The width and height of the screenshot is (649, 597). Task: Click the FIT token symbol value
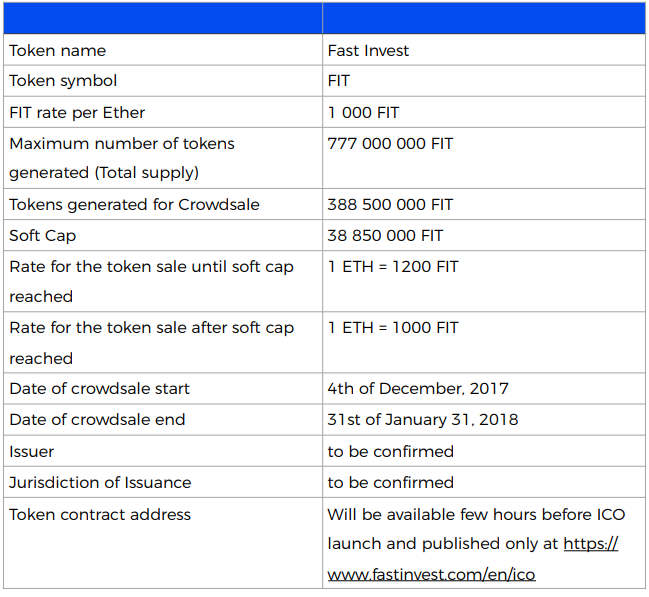pos(339,81)
